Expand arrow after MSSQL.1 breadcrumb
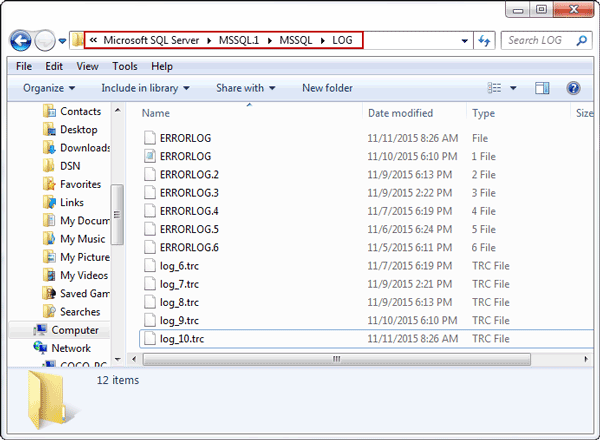This screenshot has height=440, width=600. tap(269, 41)
